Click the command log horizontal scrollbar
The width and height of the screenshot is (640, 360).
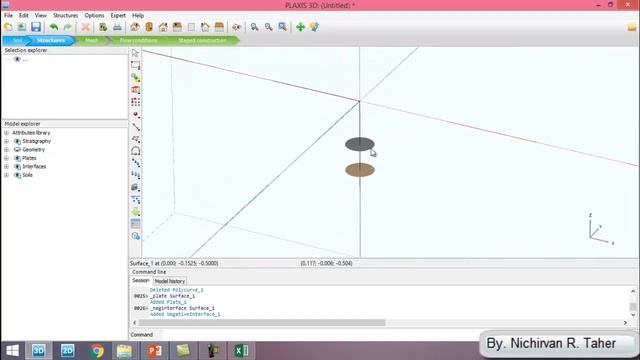click(262, 323)
